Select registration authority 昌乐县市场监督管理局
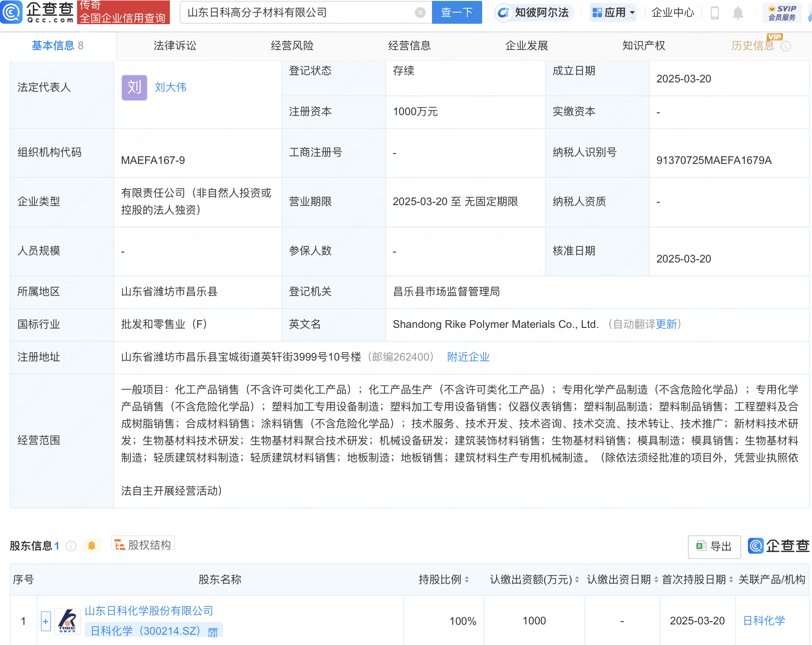The width and height of the screenshot is (812, 645). point(446,292)
